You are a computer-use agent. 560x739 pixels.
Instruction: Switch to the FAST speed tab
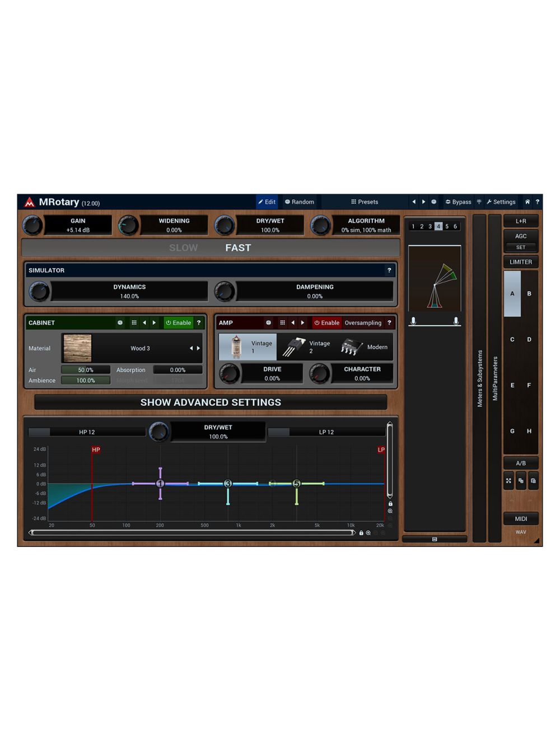[237, 247]
